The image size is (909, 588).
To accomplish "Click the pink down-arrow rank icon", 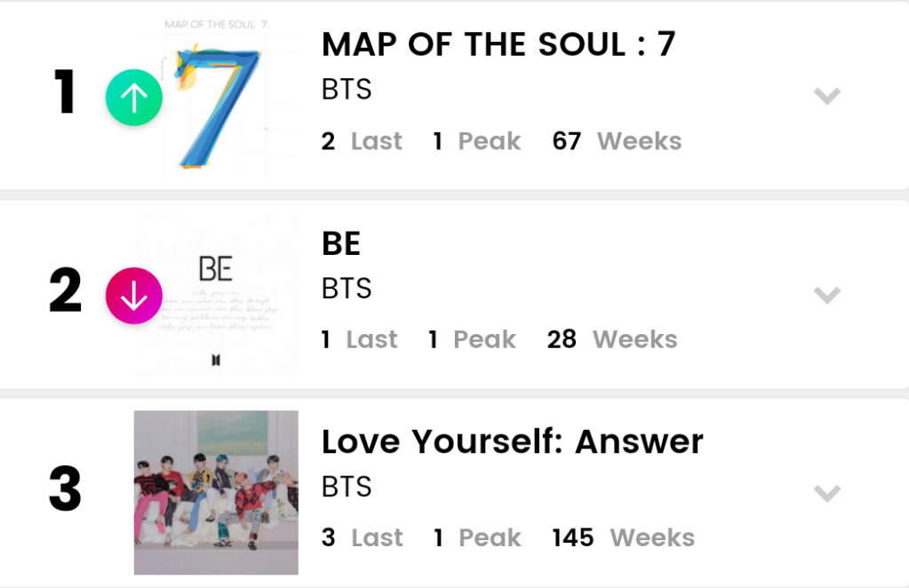I will coord(134,295).
